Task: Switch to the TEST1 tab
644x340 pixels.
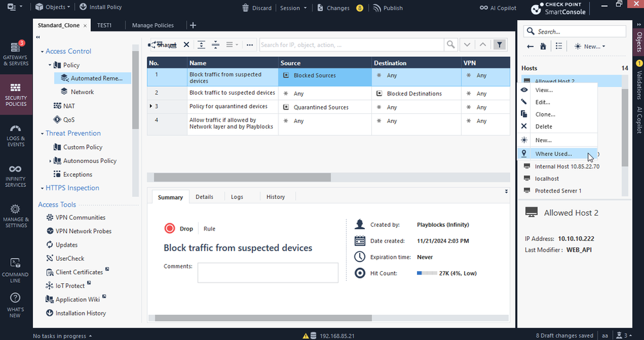Action: (x=104, y=25)
